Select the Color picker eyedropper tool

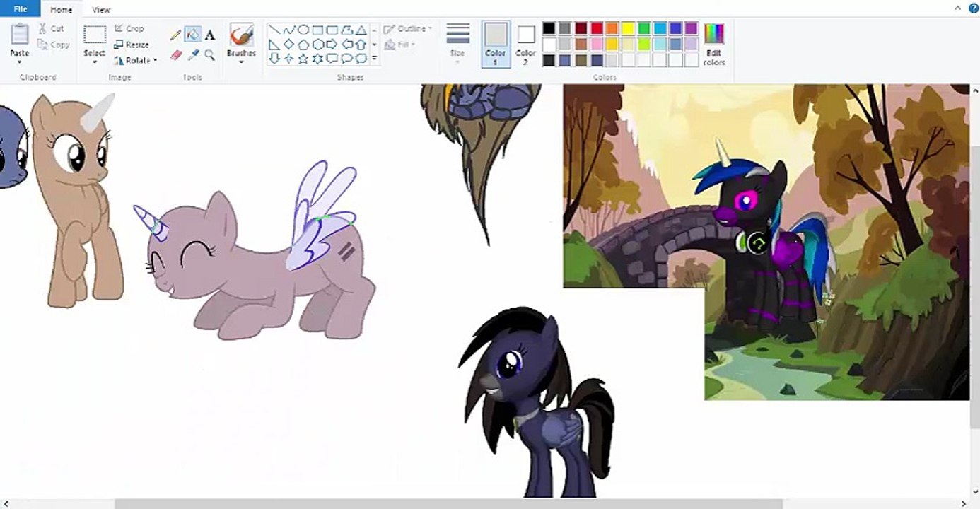(x=192, y=54)
